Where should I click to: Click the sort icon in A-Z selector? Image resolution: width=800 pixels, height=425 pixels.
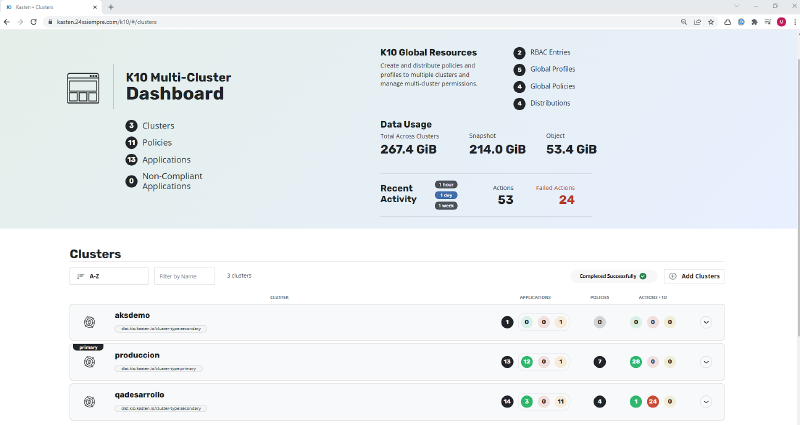point(80,276)
